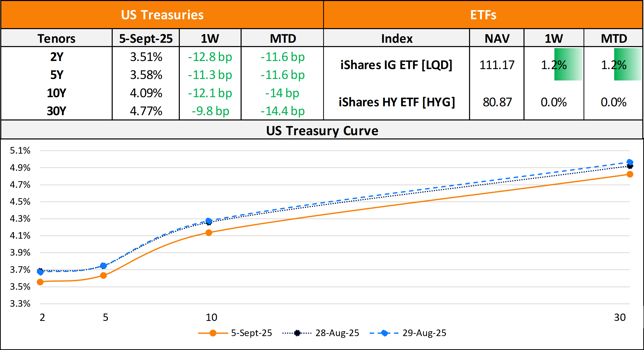Click the US Treasury Curve chart title
The image size is (644, 350).
pyautogui.click(x=322, y=131)
